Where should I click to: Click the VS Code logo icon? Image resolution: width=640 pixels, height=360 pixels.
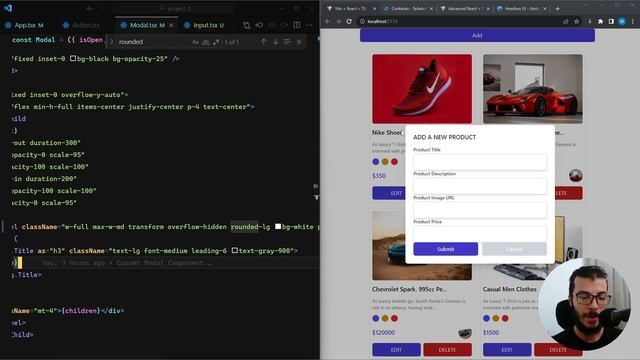(8, 8)
